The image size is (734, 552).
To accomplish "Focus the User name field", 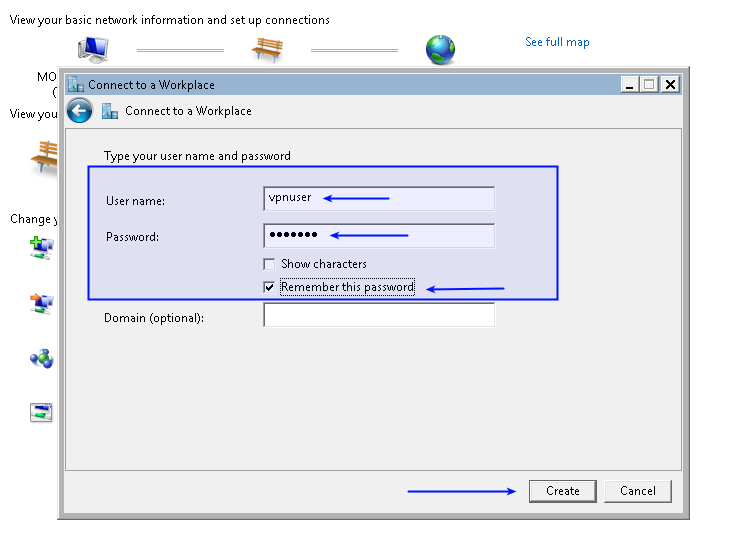I will coord(378,198).
